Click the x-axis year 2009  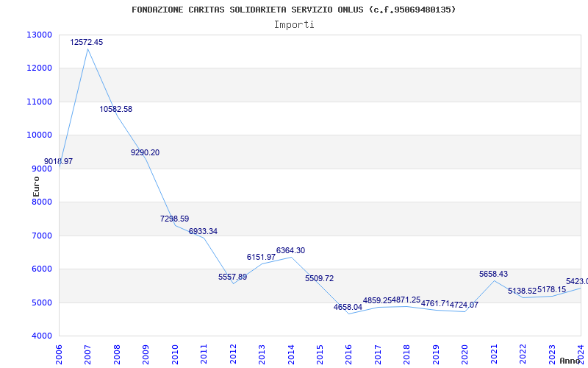(x=146, y=355)
